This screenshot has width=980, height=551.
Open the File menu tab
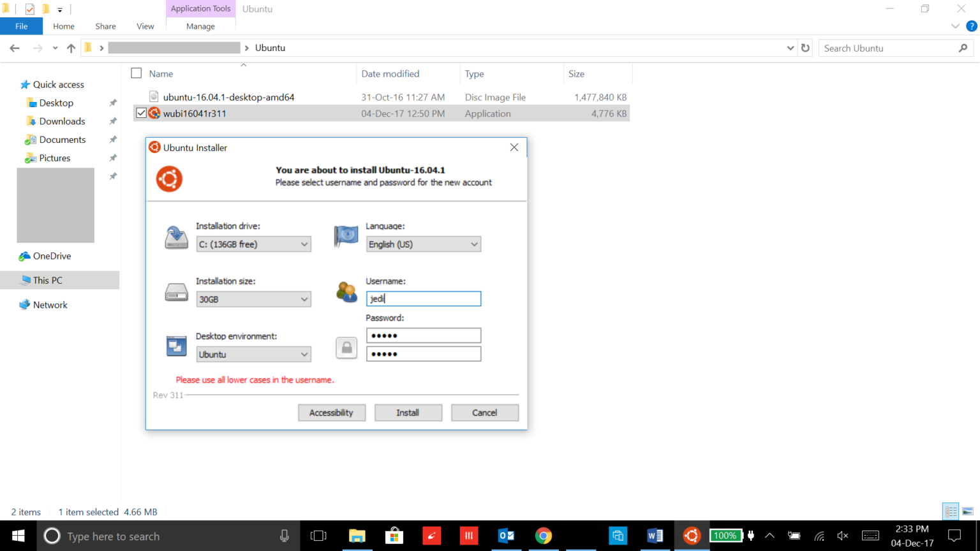tap(21, 26)
